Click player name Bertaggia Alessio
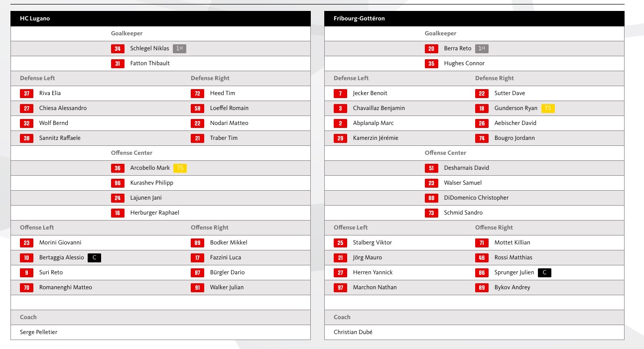 click(x=62, y=257)
